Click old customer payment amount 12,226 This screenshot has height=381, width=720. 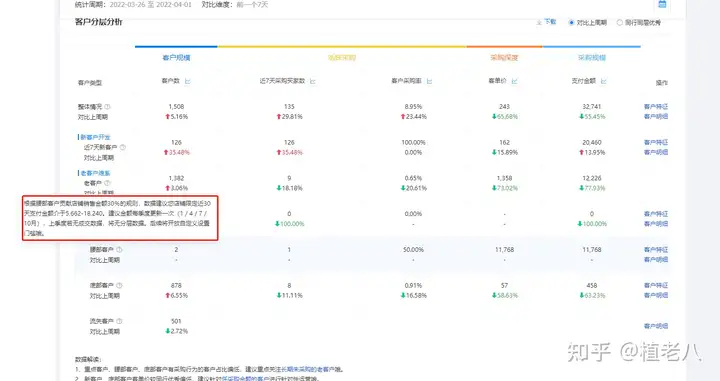[592, 178]
